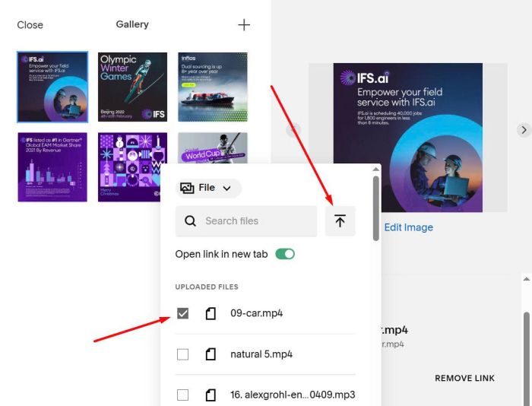Click the Edit Image link

tap(408, 227)
